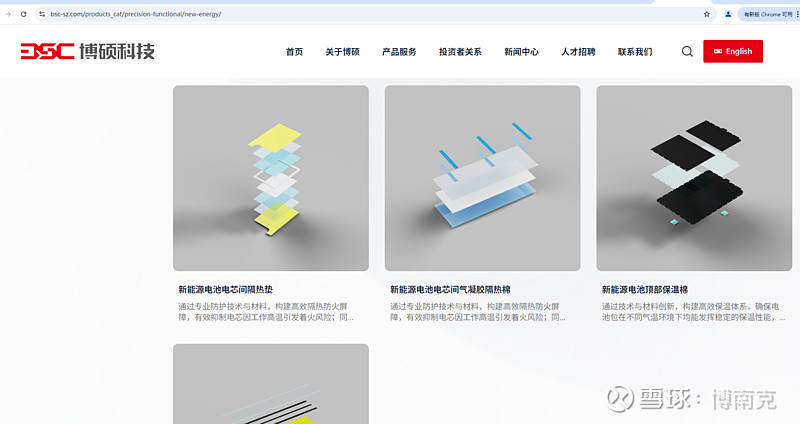Open site info icon in address bar
The height and width of the screenshot is (424, 800).
tap(42, 14)
